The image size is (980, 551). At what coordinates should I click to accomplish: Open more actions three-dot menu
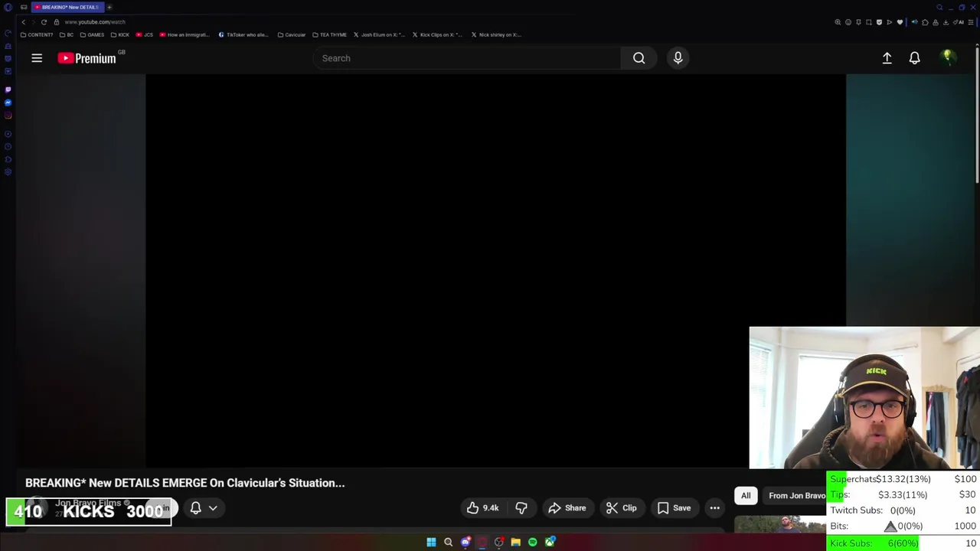714,508
